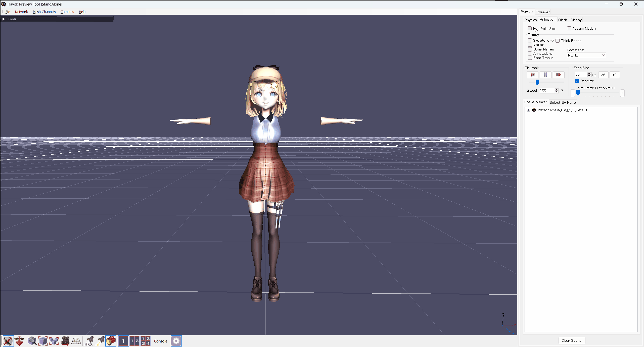Click the Playback position slider handle
This screenshot has height=347, width=644.
point(537,82)
